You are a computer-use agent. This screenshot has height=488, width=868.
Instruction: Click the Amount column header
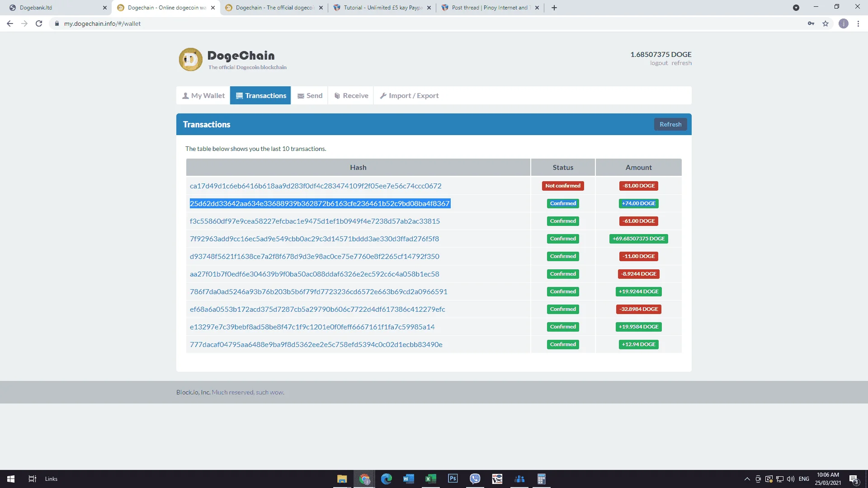(638, 167)
